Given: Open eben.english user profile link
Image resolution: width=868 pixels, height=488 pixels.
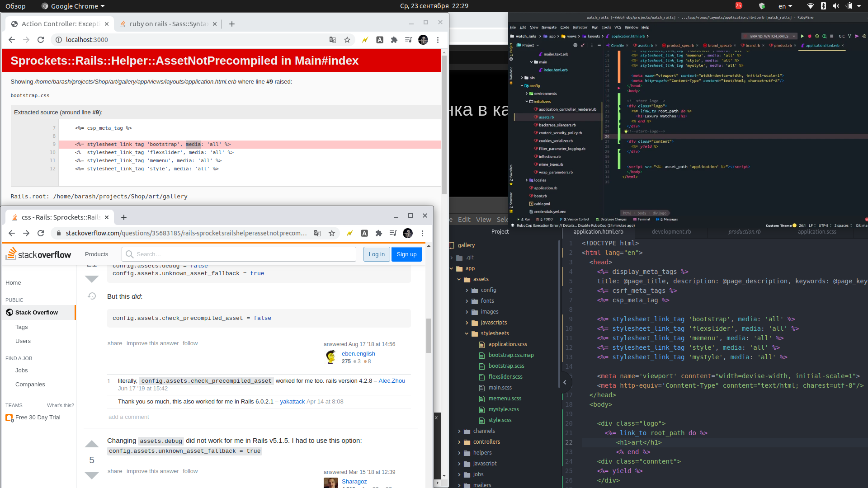Looking at the screenshot, I should 358,354.
